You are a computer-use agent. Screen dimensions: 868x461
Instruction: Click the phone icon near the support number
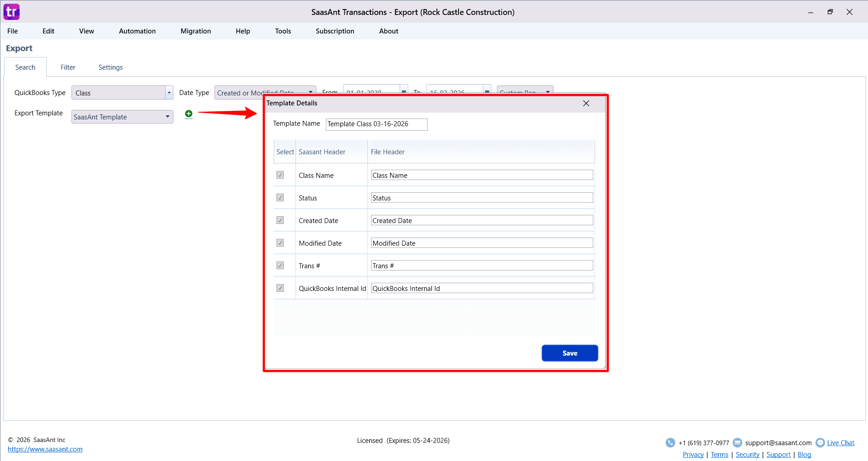pyautogui.click(x=670, y=442)
